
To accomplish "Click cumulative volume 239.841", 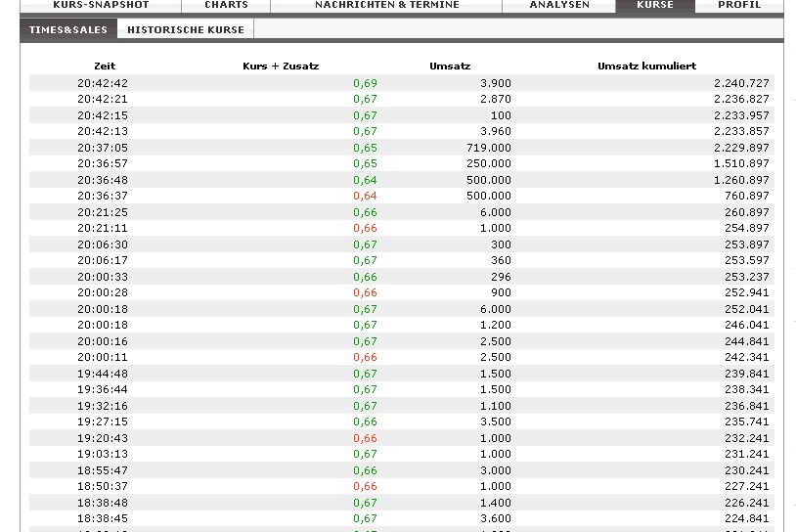I will [x=747, y=374].
